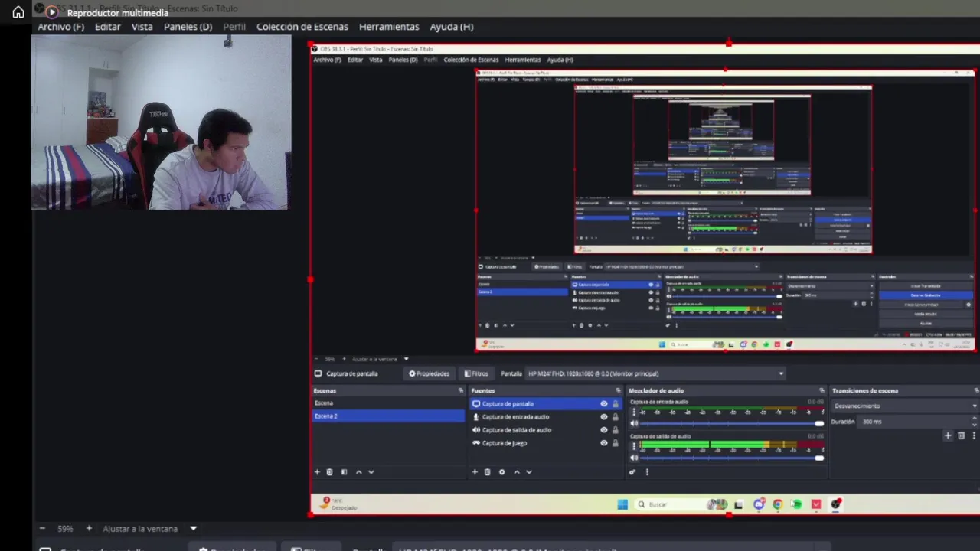Add a new scene with plus icon
Image resolution: width=980 pixels, height=551 pixels.
tap(317, 472)
